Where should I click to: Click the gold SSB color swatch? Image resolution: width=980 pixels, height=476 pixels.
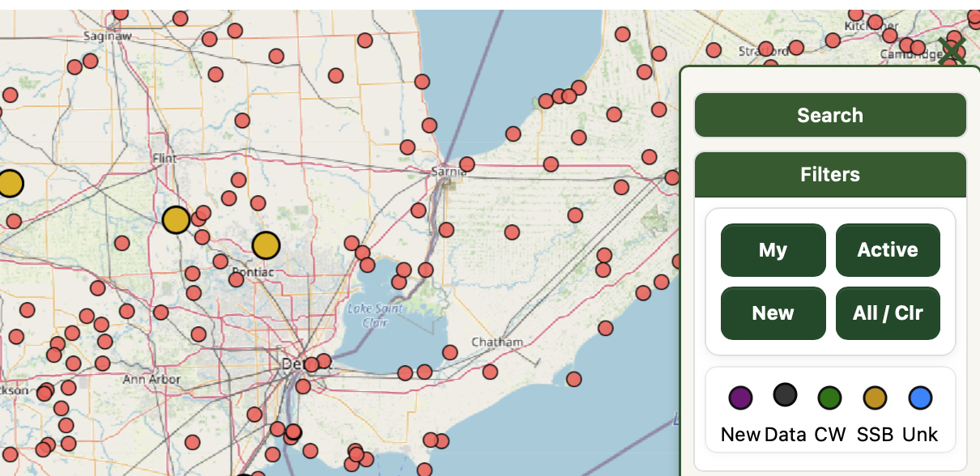[875, 397]
